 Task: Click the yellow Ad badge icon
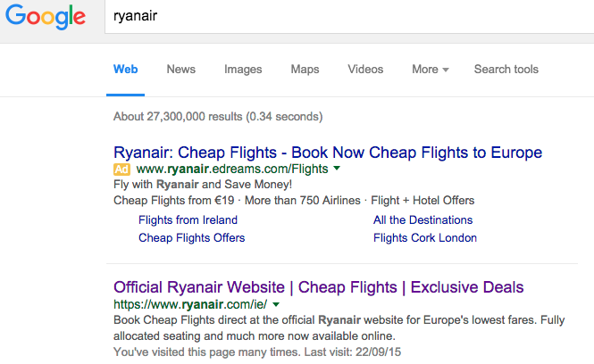121,170
